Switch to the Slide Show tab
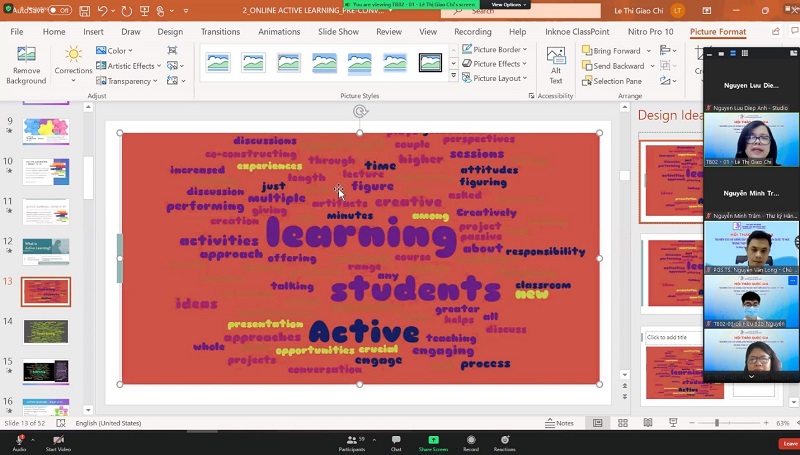The image size is (800, 455). point(338,31)
